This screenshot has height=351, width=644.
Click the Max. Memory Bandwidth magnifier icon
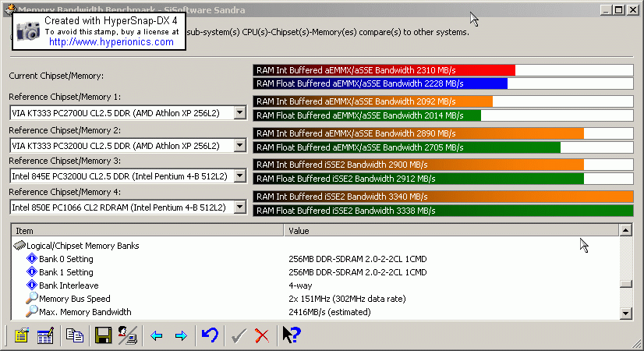[x=32, y=311]
